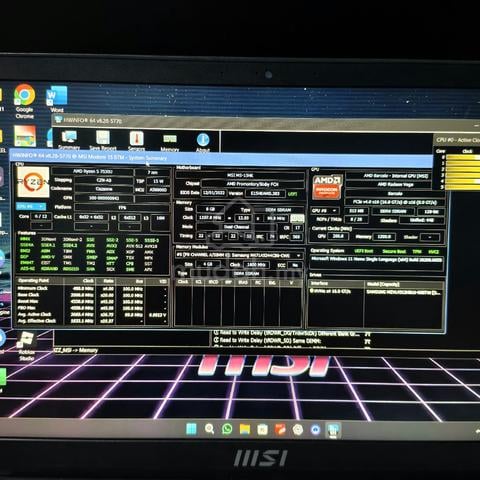Viewport: 480px width, 480px height.
Task: Click the Minimum Clock row
Action: tap(91, 289)
